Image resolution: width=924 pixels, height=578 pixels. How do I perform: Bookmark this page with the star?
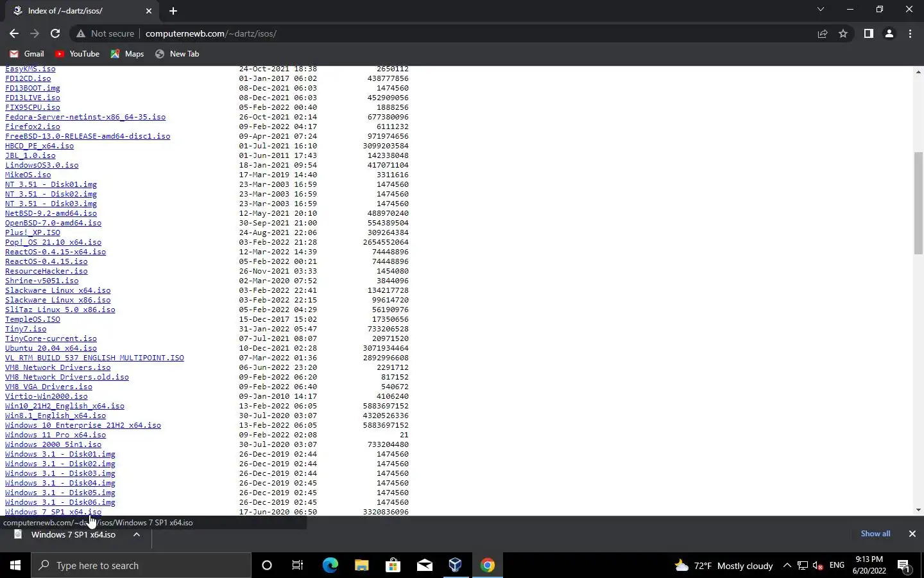point(843,33)
